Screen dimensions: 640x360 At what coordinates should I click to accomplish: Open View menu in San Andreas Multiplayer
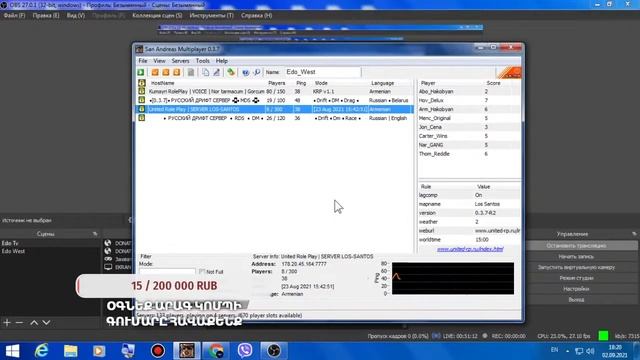(159, 61)
